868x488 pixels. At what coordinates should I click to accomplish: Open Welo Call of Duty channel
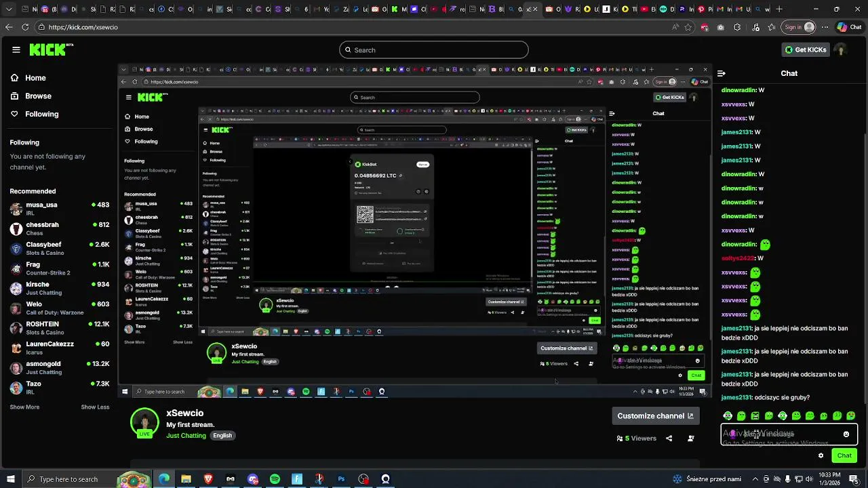click(x=60, y=308)
